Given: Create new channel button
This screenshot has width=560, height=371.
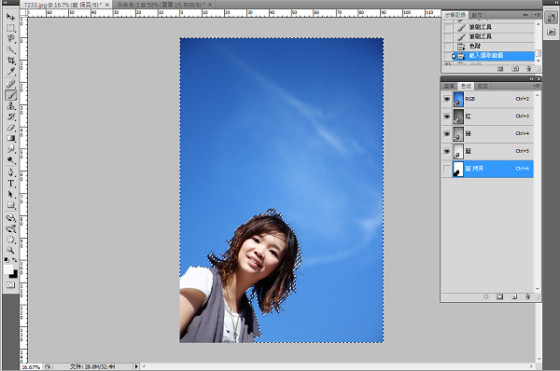Looking at the screenshot, I should tap(514, 296).
